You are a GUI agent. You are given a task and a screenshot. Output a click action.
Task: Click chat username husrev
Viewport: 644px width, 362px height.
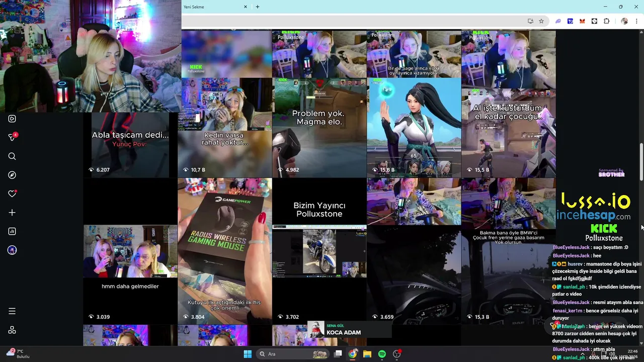coord(575,263)
